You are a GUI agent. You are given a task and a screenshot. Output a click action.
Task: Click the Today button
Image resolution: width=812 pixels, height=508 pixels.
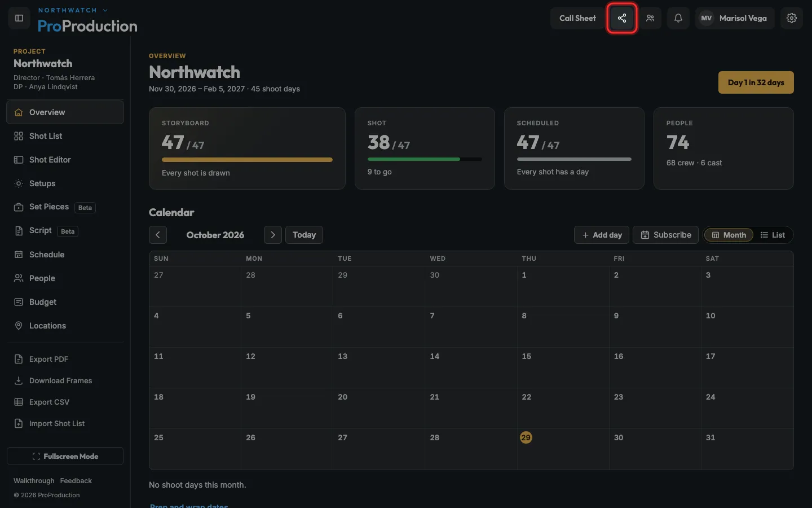click(x=304, y=235)
